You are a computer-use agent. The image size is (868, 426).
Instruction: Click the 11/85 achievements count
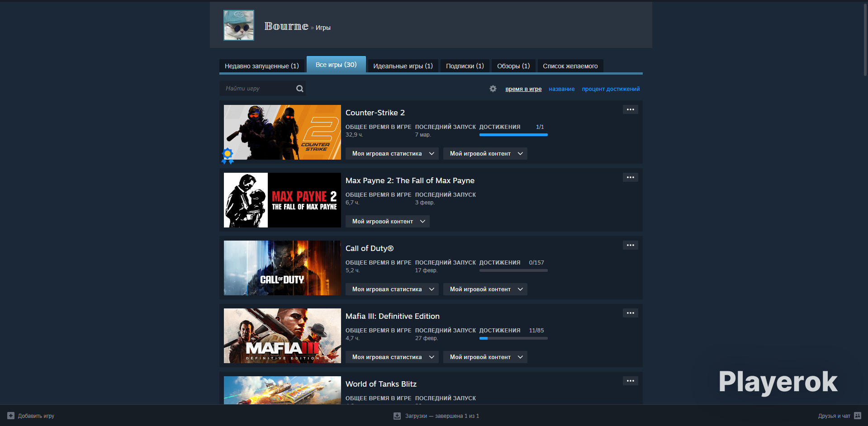point(536,331)
